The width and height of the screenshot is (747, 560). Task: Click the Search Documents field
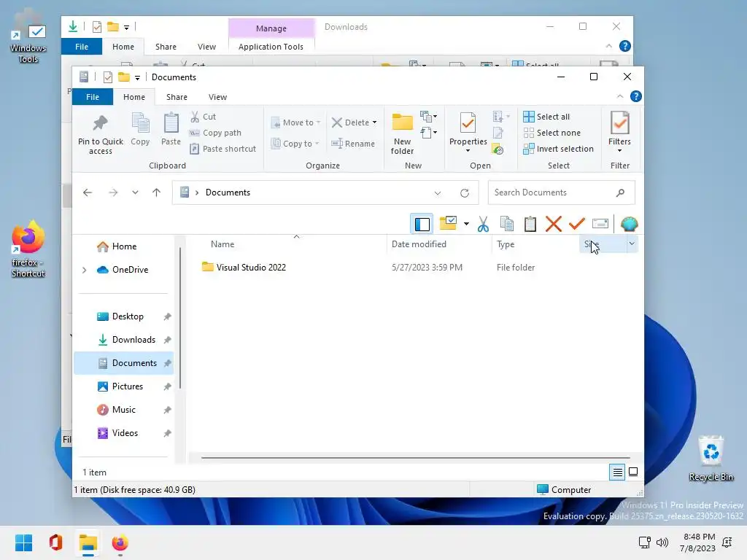click(x=561, y=192)
